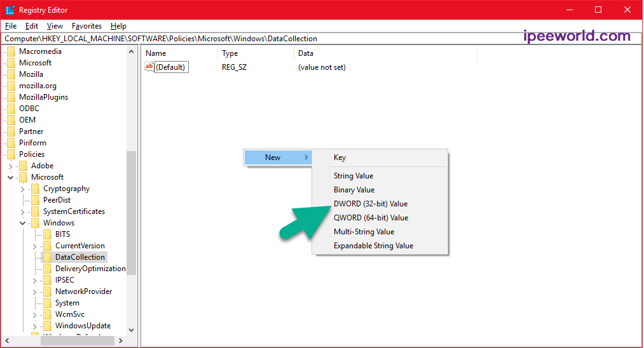Image resolution: width=644 pixels, height=348 pixels.
Task: Select the Microsoft key under SOFTWARE
Action: [36, 63]
